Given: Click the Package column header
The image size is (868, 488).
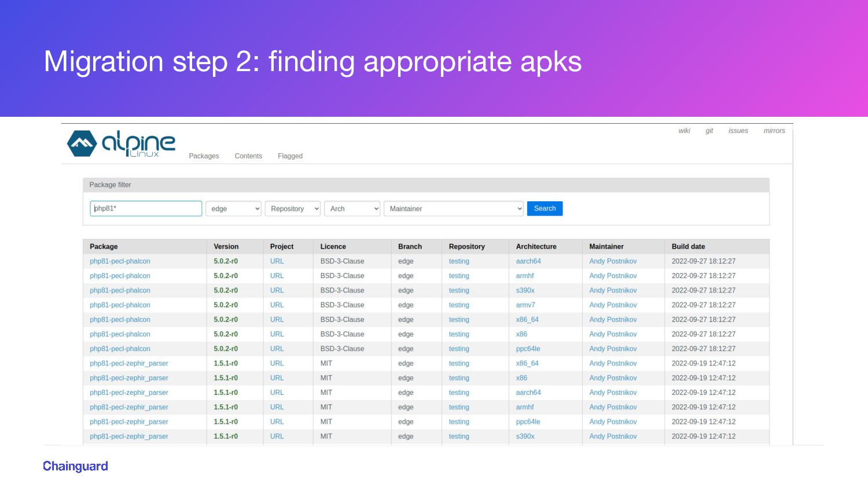Looking at the screenshot, I should 104,246.
